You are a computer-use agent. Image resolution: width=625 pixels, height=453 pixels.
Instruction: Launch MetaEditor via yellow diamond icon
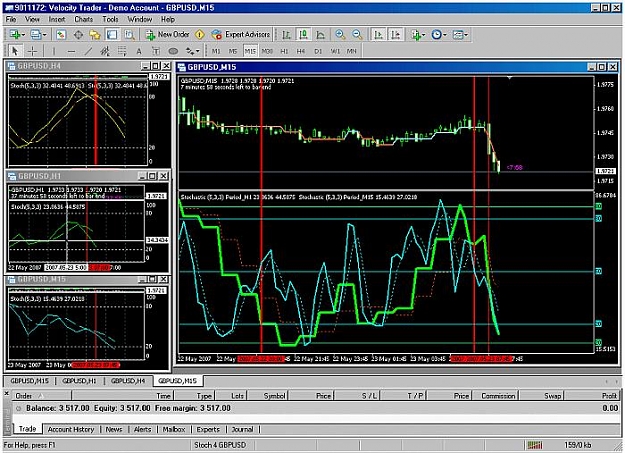click(200, 35)
